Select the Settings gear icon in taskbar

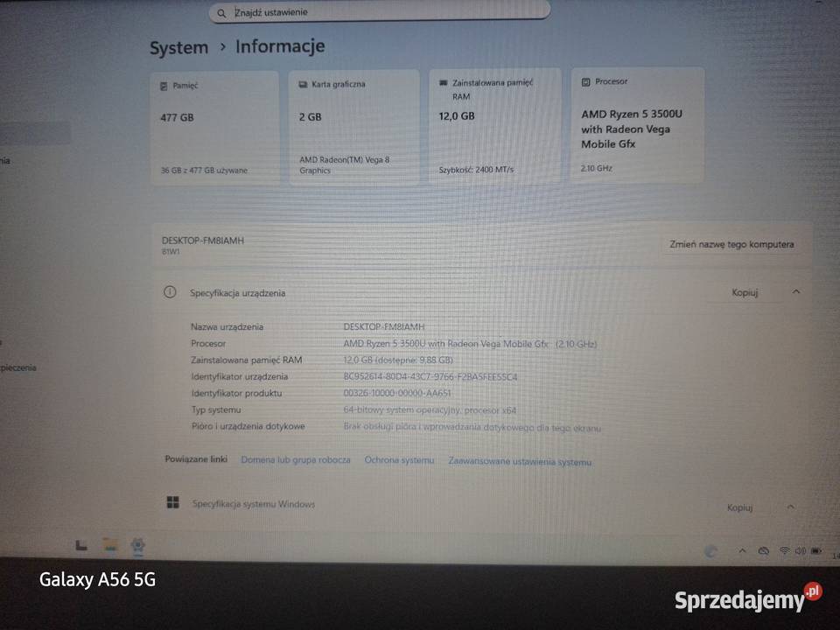pos(136,545)
